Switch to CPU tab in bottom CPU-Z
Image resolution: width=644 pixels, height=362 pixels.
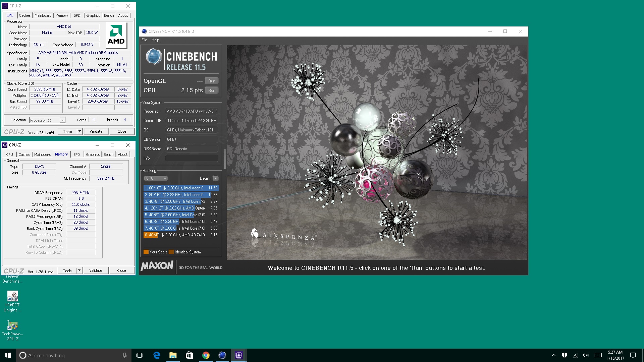[x=10, y=155]
